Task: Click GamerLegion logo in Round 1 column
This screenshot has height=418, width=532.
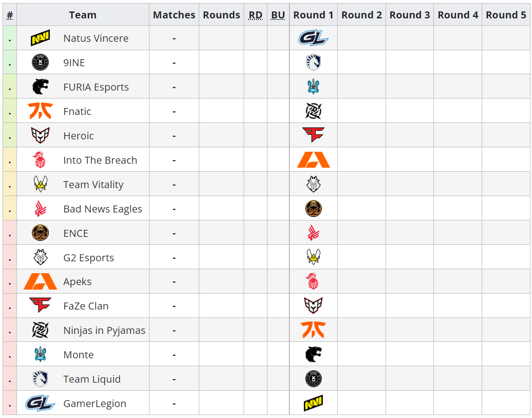Action: 313,38
